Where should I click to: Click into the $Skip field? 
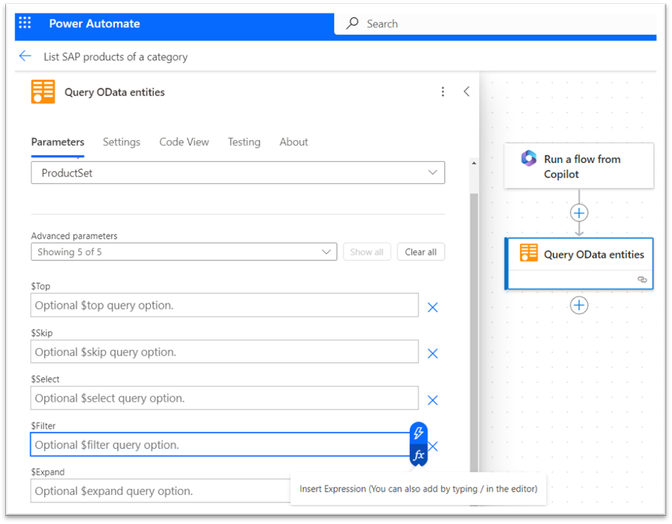pos(224,352)
